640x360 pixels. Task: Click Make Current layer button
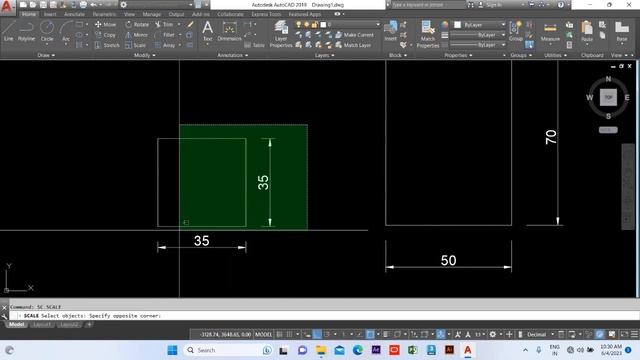tap(354, 35)
